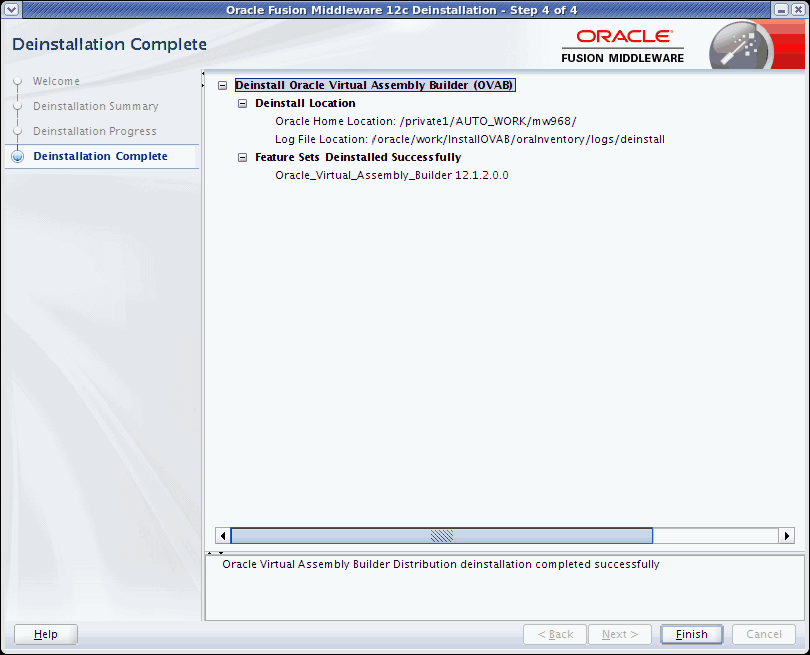
Task: Select the Deinstallation Complete step
Action: [x=100, y=156]
